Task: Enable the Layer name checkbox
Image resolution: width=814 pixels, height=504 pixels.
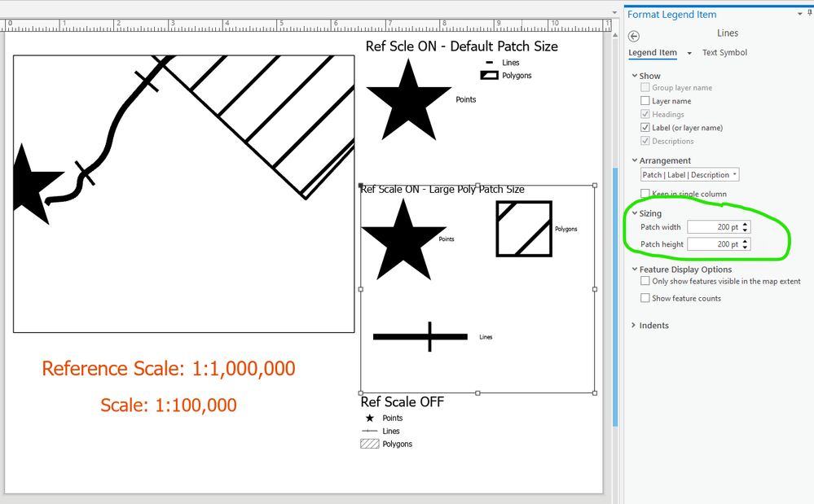Action: [x=645, y=101]
